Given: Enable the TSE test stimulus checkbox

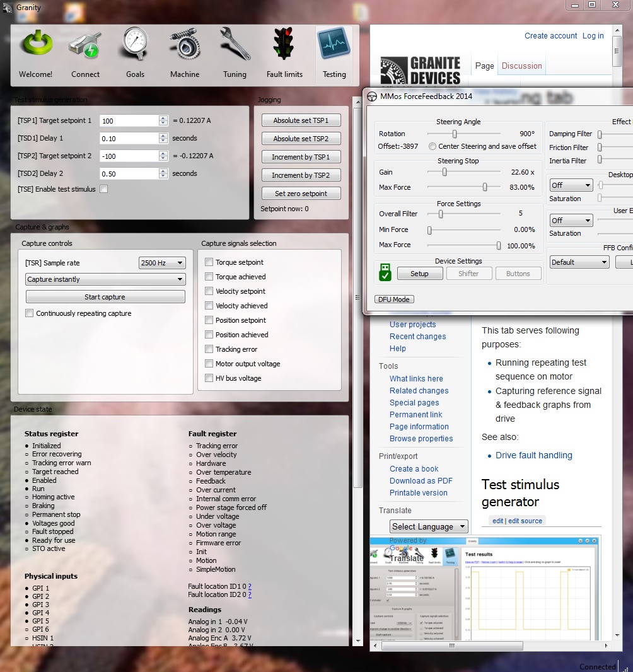Looking at the screenshot, I should pyautogui.click(x=104, y=189).
